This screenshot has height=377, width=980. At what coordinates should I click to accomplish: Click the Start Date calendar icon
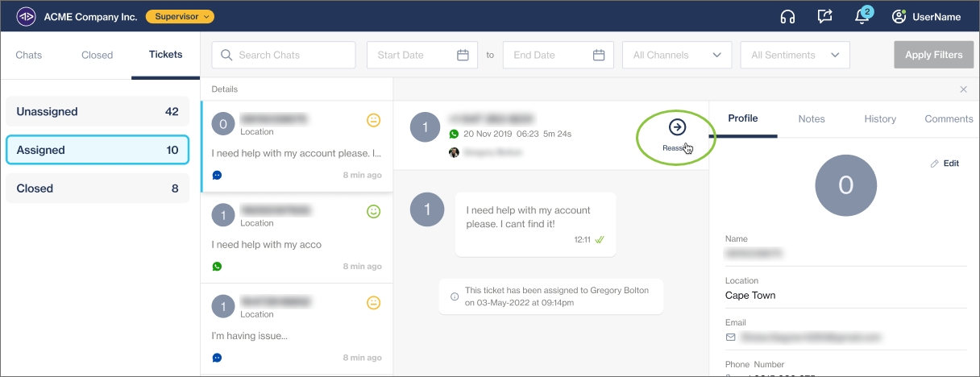click(463, 56)
